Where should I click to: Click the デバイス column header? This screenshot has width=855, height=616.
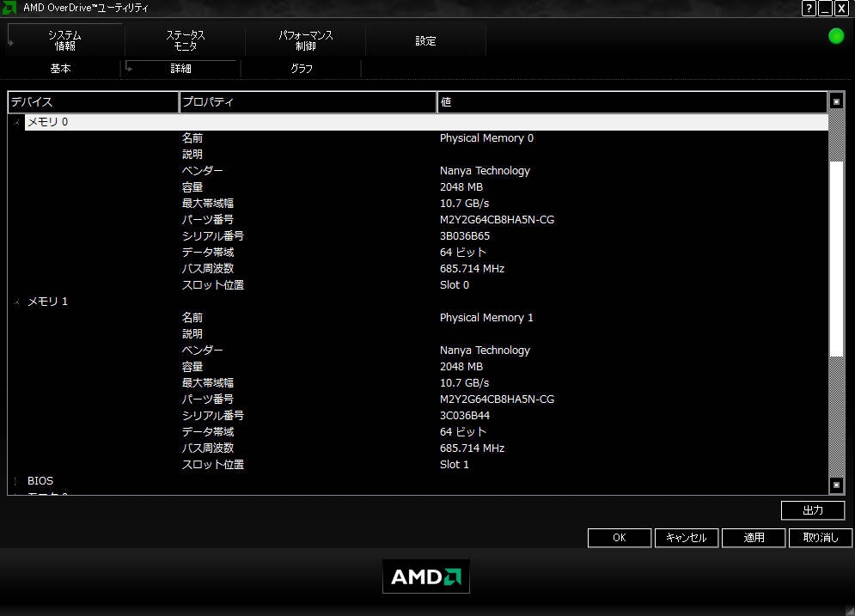pyautogui.click(x=94, y=102)
